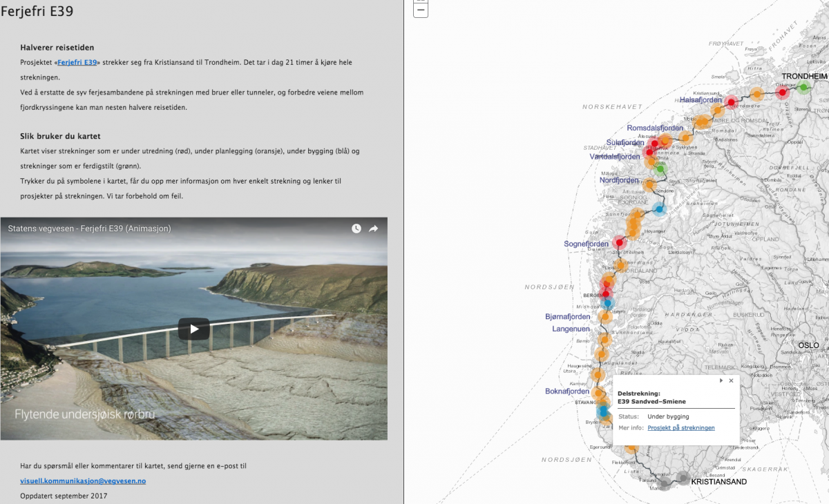
Task: Click the share arrow icon on video
Action: pyautogui.click(x=374, y=229)
